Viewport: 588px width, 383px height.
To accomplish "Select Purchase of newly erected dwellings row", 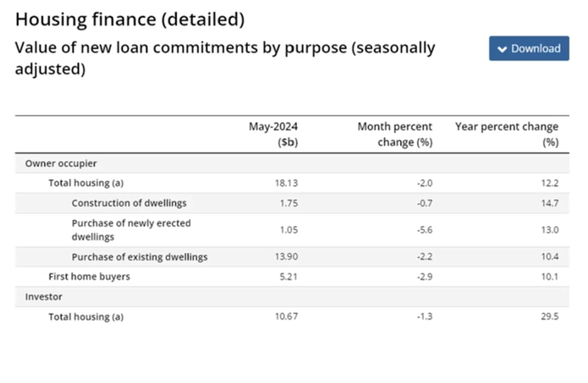I will 131,230.
